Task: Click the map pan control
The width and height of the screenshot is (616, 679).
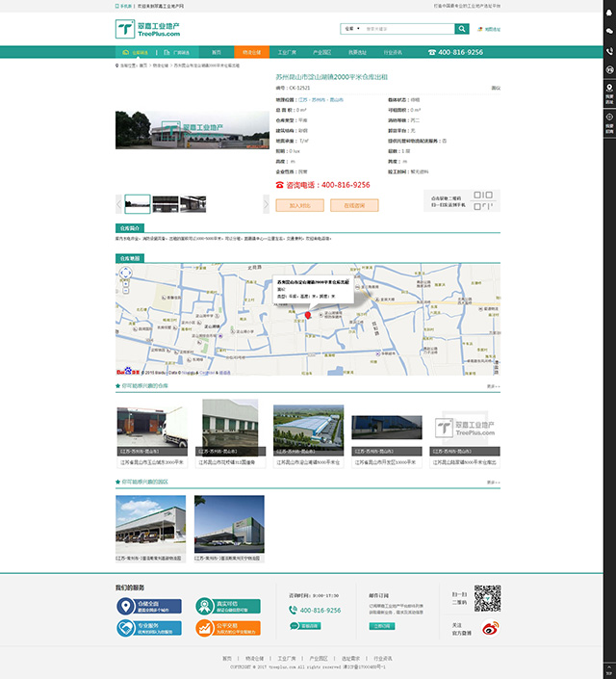Action: pos(125,274)
